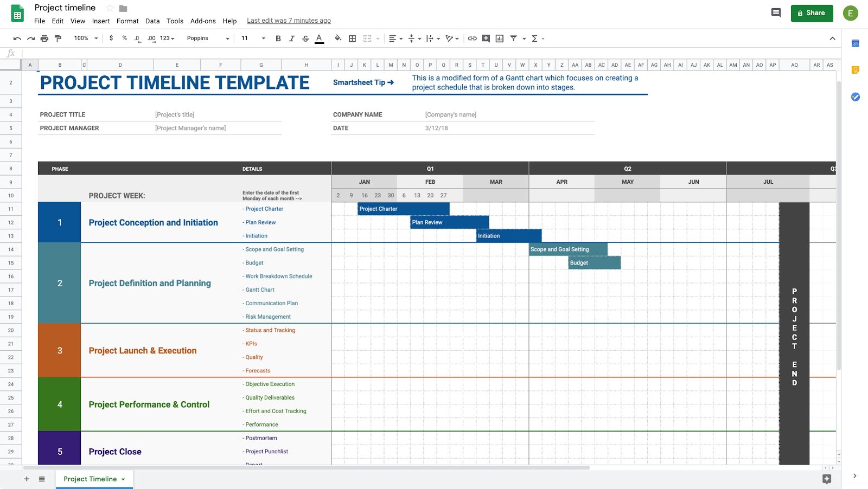
Task: Open the font size 11 dropdown
Action: click(253, 38)
